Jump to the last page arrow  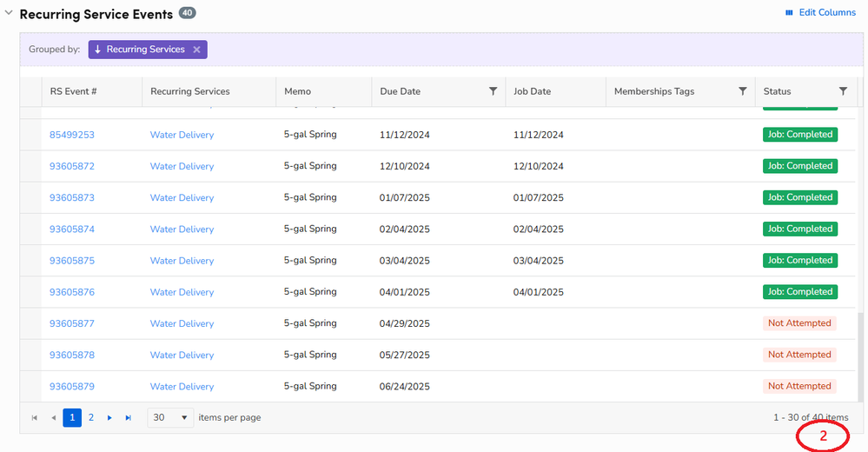(129, 418)
